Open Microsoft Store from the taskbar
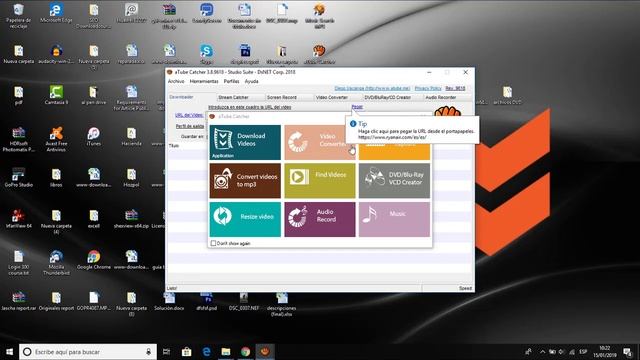The height and width of the screenshot is (360, 640). pos(187,352)
